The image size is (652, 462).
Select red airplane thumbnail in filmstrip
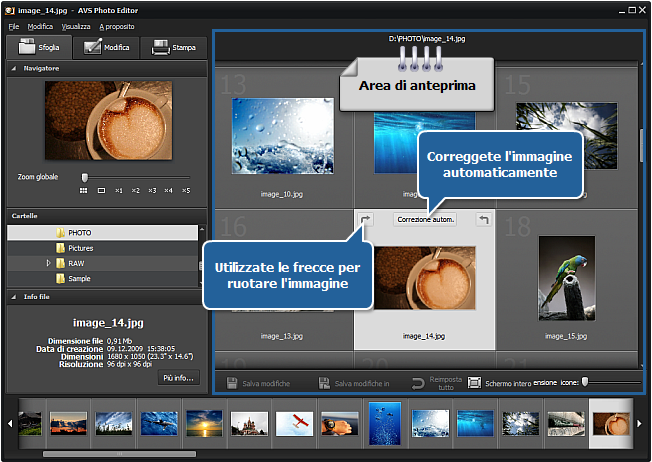click(294, 424)
